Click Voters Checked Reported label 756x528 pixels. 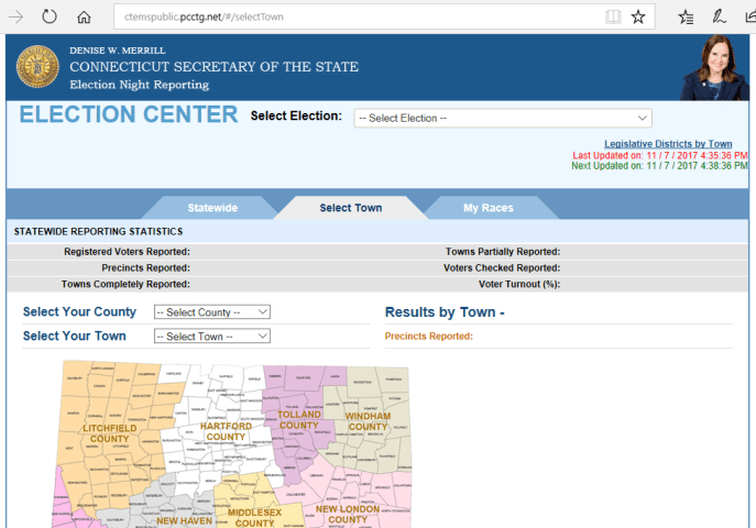click(502, 268)
